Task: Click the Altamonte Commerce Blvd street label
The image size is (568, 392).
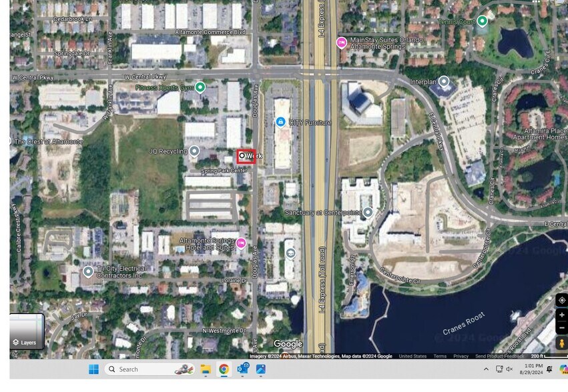Action: point(210,32)
